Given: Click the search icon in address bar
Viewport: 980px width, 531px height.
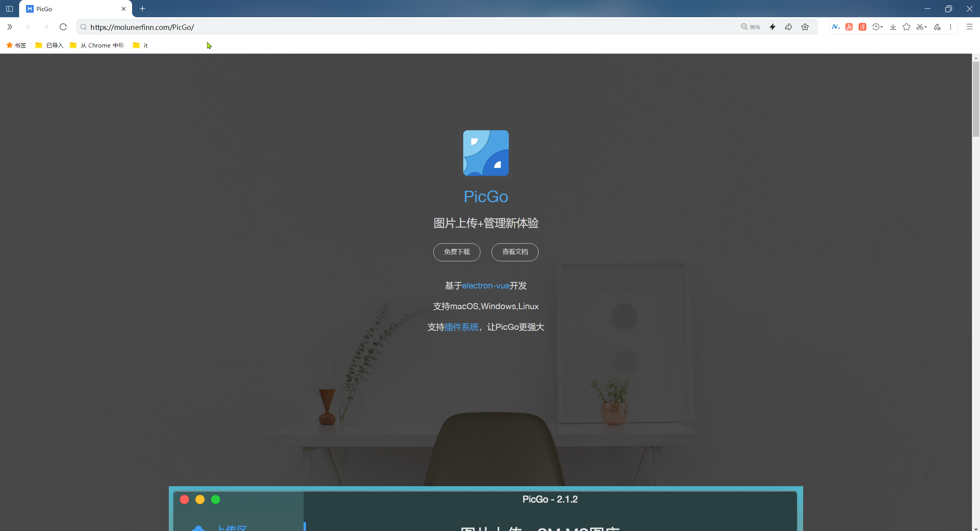Looking at the screenshot, I should click(83, 27).
